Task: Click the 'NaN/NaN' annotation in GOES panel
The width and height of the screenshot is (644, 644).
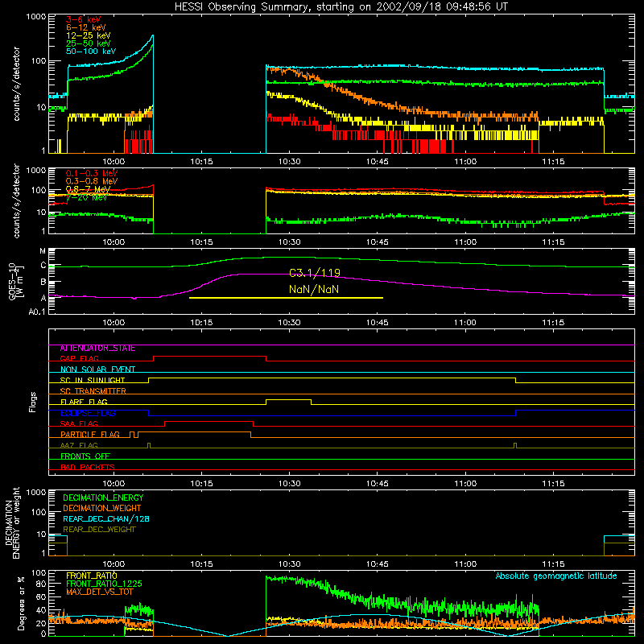Action: pyautogui.click(x=314, y=290)
